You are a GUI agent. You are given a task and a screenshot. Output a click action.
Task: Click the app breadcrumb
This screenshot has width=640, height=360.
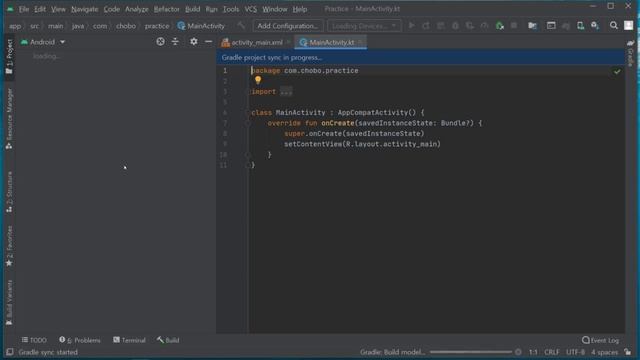[15, 26]
